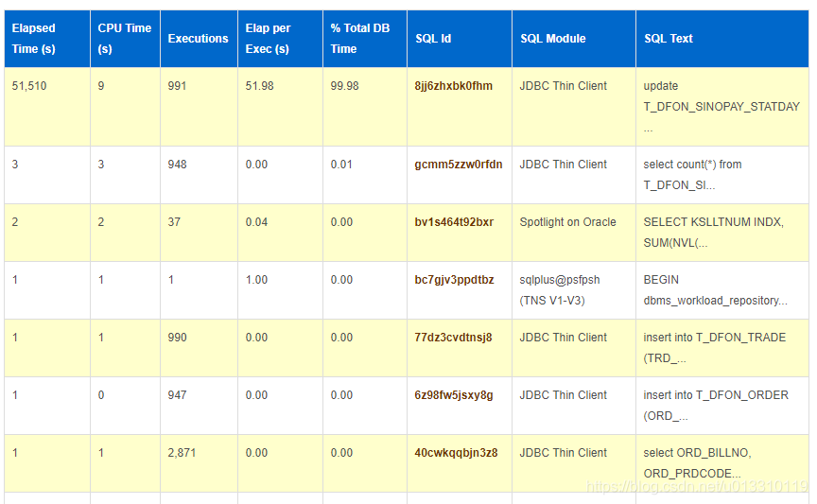The image size is (817, 504).
Task: Select the select count(*) from T_DFON_SI... cell
Action: (722, 175)
